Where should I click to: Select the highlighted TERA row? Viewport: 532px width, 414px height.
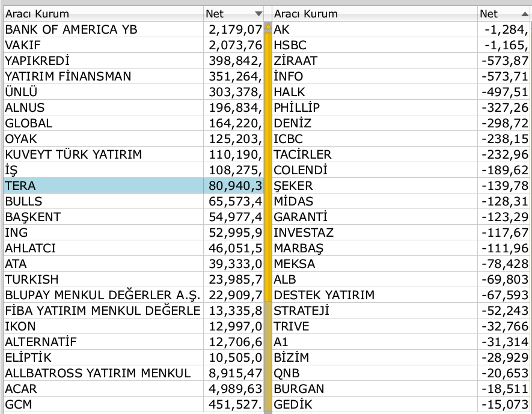pyautogui.click(x=133, y=186)
